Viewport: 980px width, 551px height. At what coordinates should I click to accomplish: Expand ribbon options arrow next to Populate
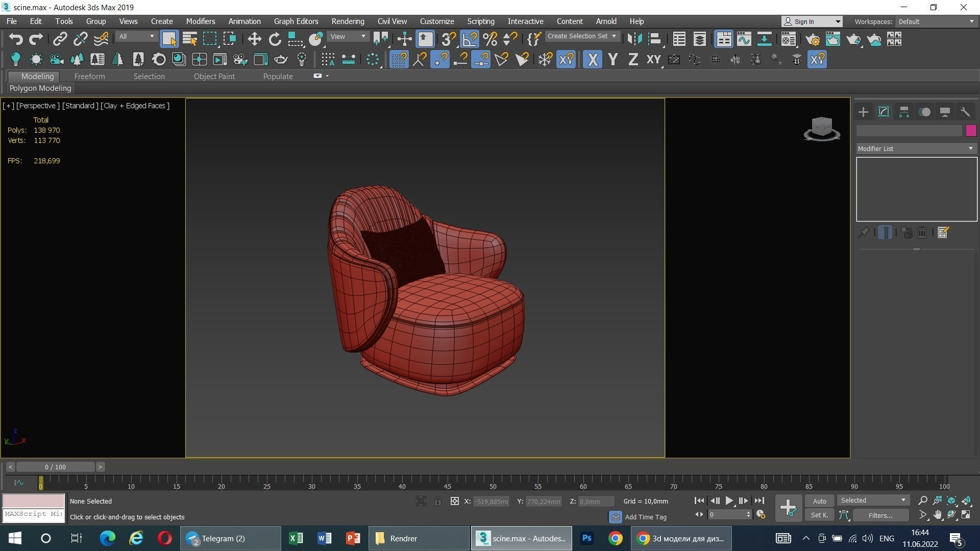327,76
